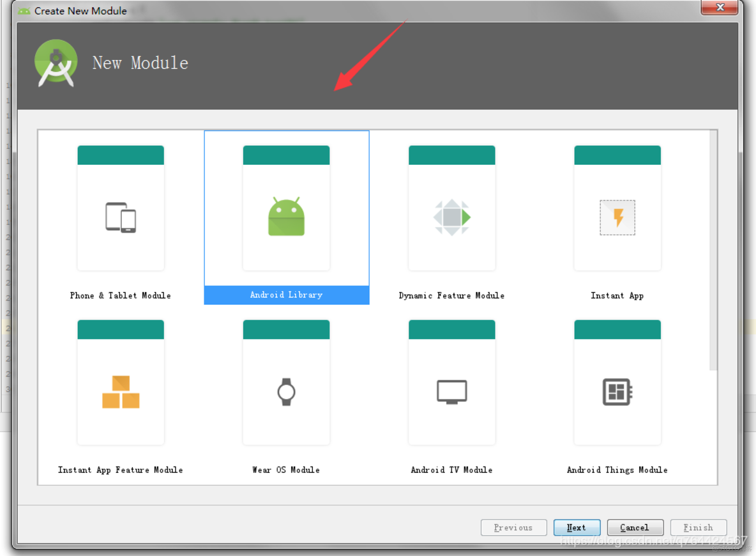
Task: Click the "New Module" header title
Action: coord(140,63)
